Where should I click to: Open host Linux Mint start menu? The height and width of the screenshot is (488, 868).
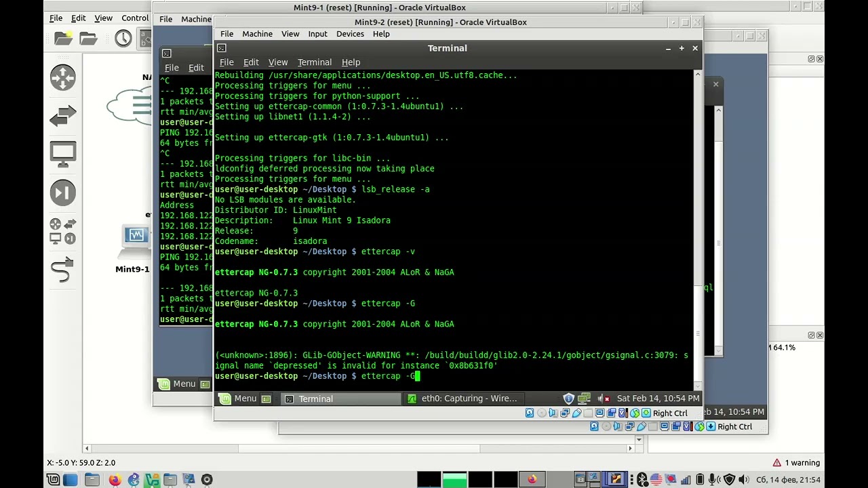point(53,480)
